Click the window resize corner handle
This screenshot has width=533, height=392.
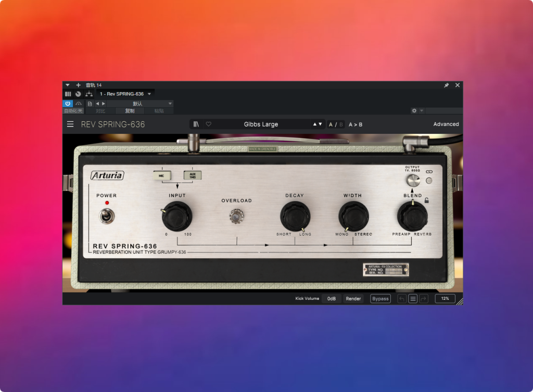pos(460,301)
